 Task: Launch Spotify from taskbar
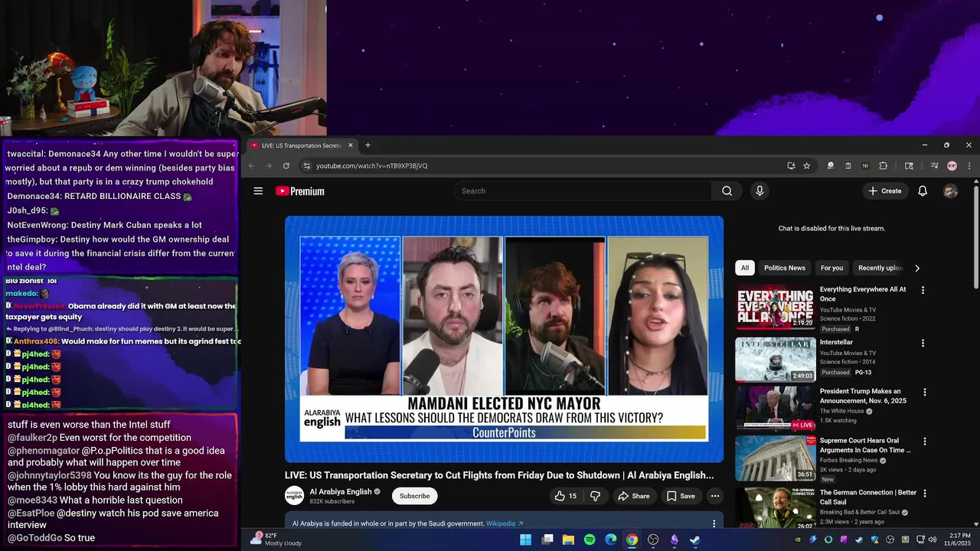590,540
